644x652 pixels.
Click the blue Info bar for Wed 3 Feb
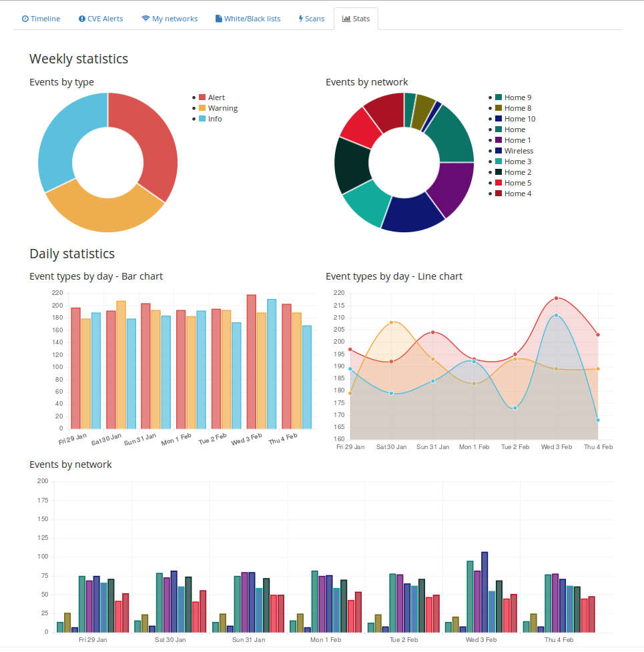pos(272,364)
